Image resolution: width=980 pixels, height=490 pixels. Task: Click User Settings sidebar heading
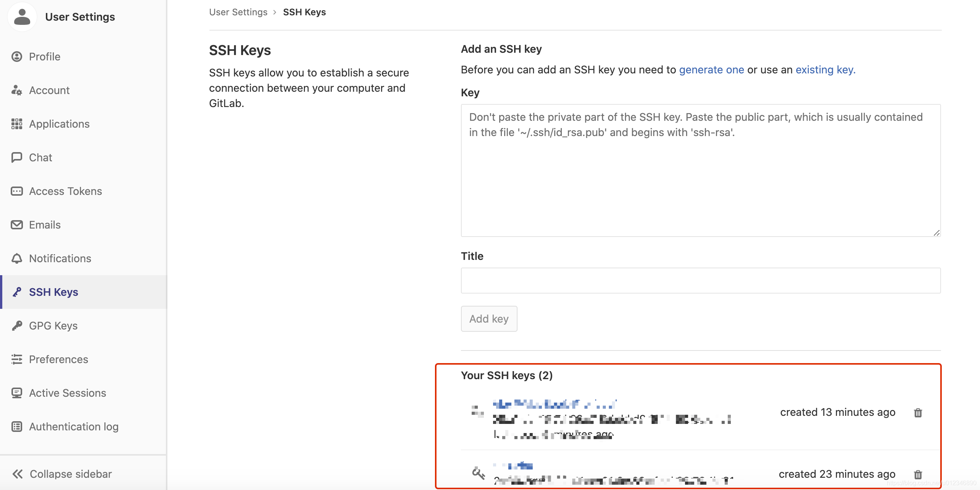click(x=80, y=17)
